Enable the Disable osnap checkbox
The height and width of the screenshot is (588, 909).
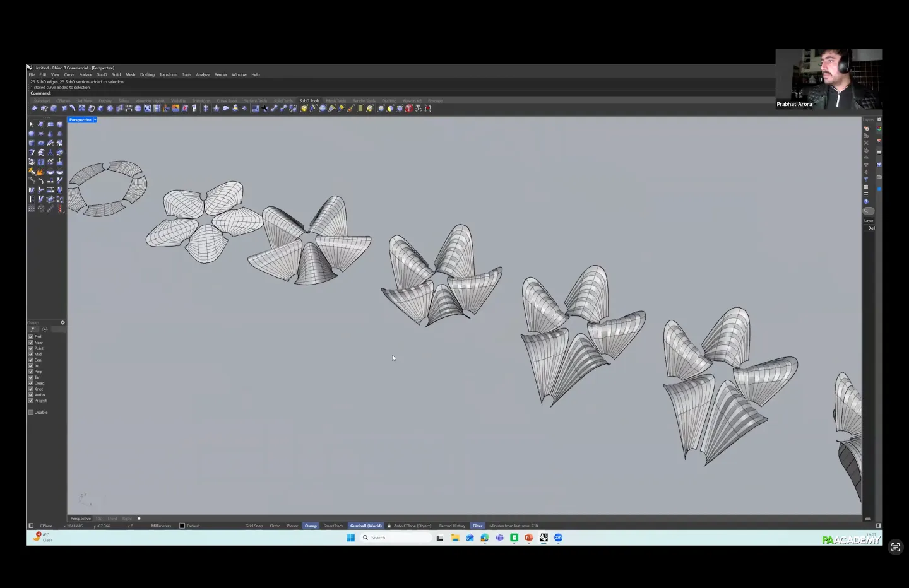tap(30, 413)
